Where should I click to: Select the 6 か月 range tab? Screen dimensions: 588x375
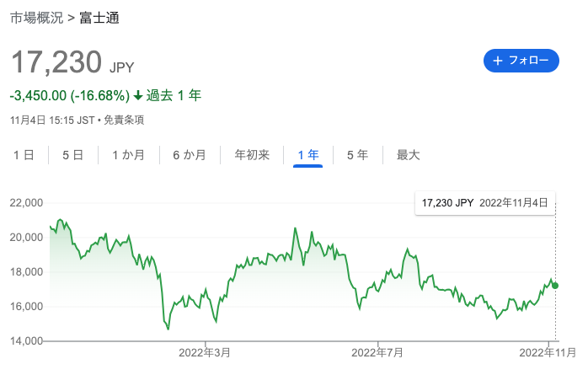(x=190, y=155)
